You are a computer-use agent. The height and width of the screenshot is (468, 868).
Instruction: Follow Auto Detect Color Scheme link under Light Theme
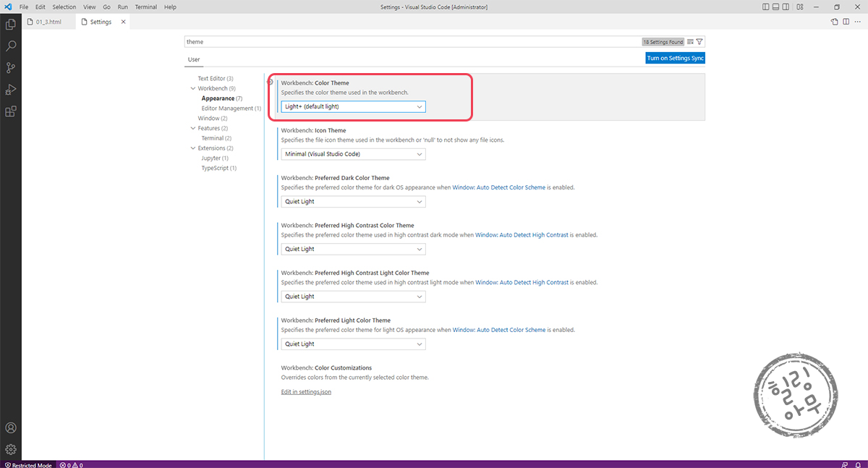pos(499,330)
